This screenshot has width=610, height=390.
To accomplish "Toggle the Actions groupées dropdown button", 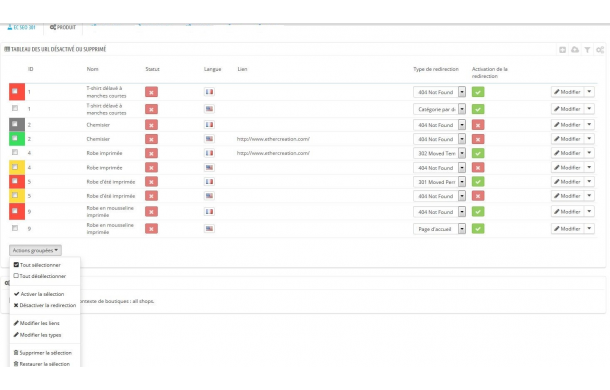I will (x=35, y=250).
